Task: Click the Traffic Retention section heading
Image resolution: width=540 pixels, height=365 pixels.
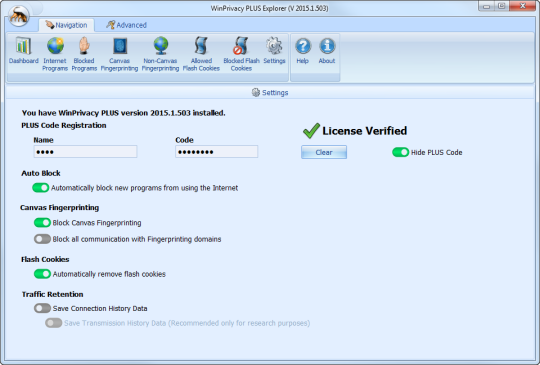Action: coord(52,294)
